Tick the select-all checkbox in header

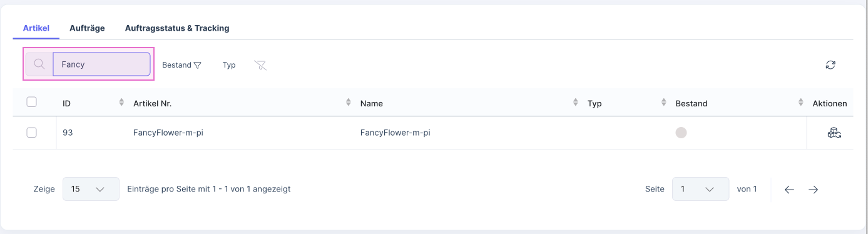point(32,102)
